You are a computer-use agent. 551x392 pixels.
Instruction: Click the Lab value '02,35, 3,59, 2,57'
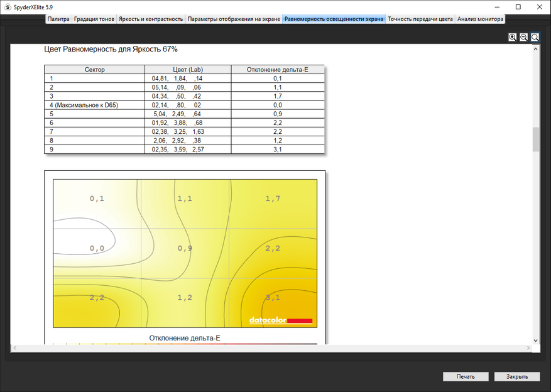[178, 150]
